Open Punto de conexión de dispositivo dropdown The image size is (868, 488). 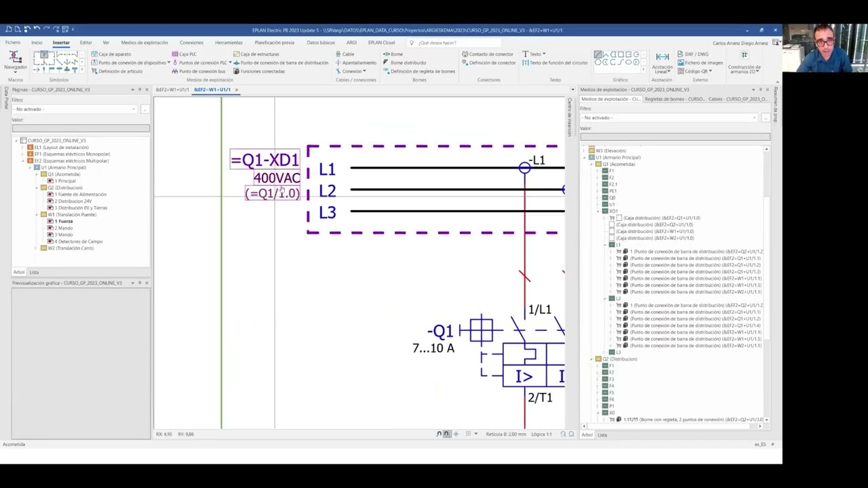point(169,62)
